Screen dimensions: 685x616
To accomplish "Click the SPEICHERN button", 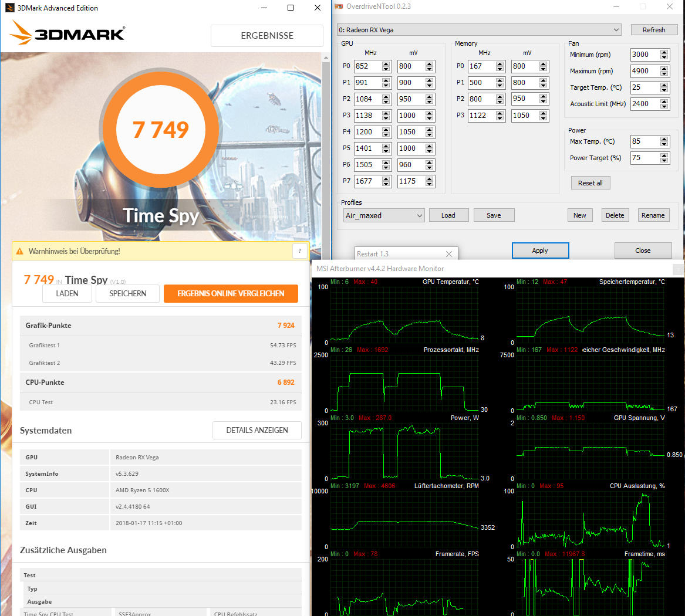I will click(x=127, y=293).
